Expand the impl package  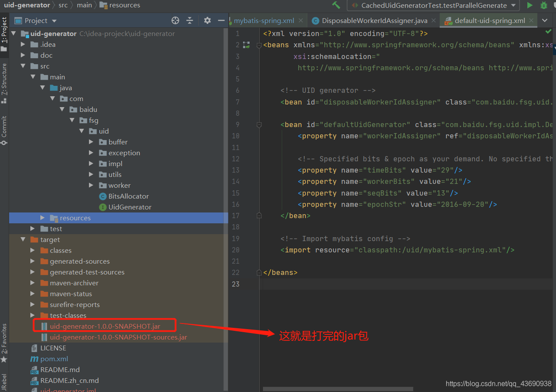(91, 163)
